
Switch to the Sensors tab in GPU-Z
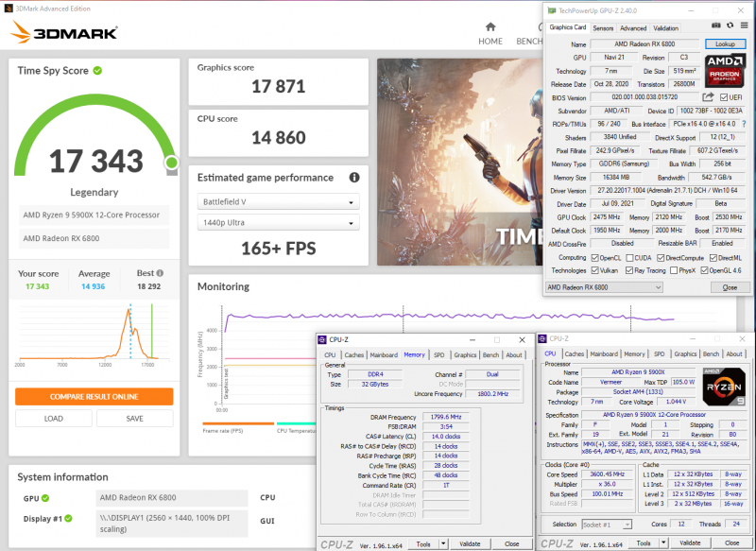pyautogui.click(x=602, y=28)
